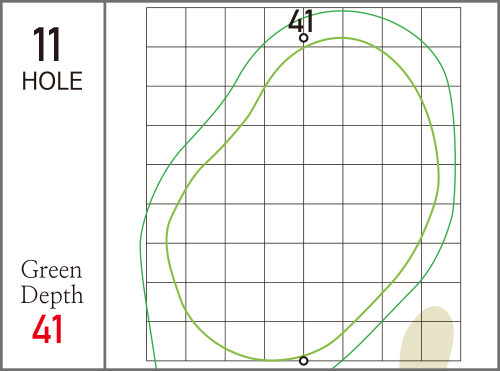500x371 pixels.
Task: Click the word Green in the left panel
Action: point(51,270)
